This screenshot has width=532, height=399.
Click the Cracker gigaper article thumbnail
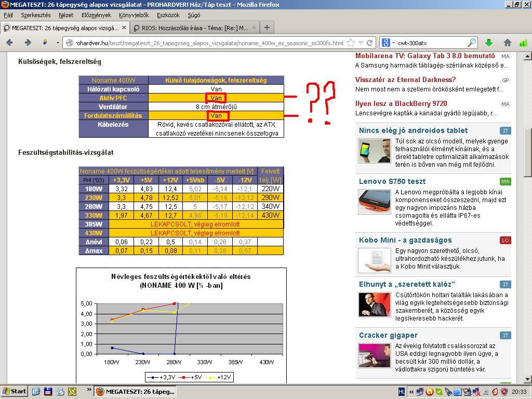pos(374,355)
